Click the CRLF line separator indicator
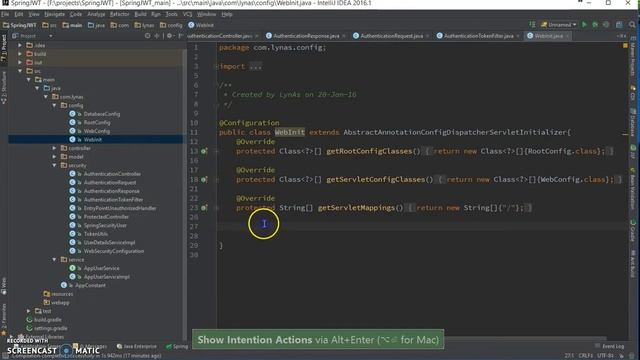The height and width of the screenshot is (360, 640). pos(586,356)
